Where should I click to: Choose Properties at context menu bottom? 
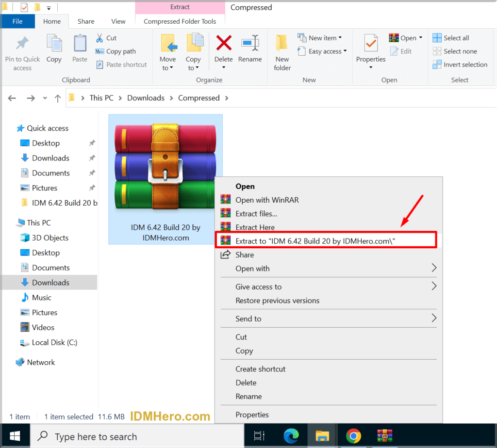tap(329, 415)
